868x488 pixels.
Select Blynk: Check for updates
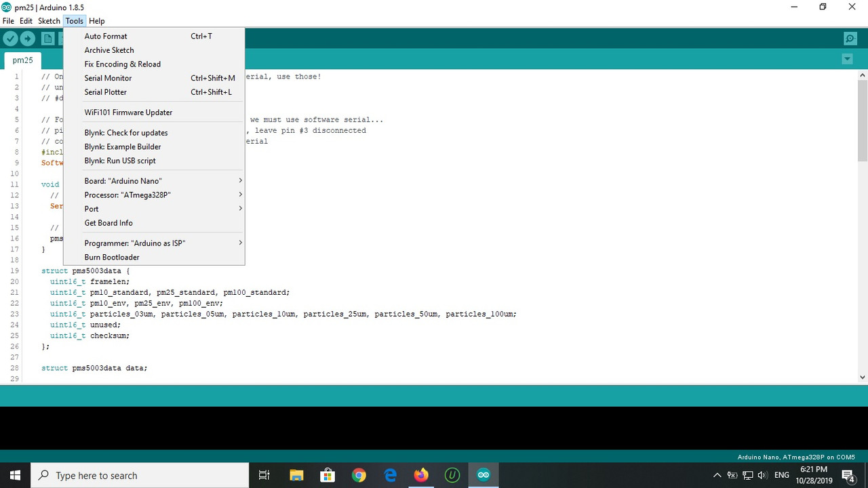[x=154, y=133]
